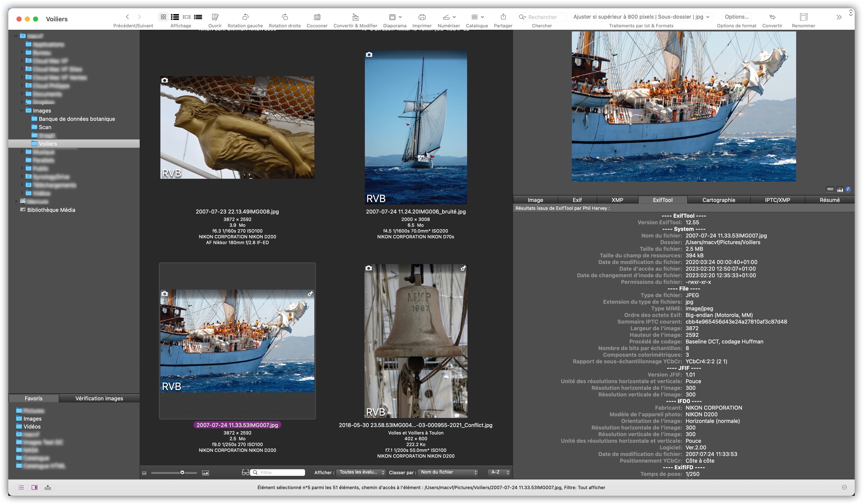
Task: Adjust the thumbnail size slider
Action: 182,473
